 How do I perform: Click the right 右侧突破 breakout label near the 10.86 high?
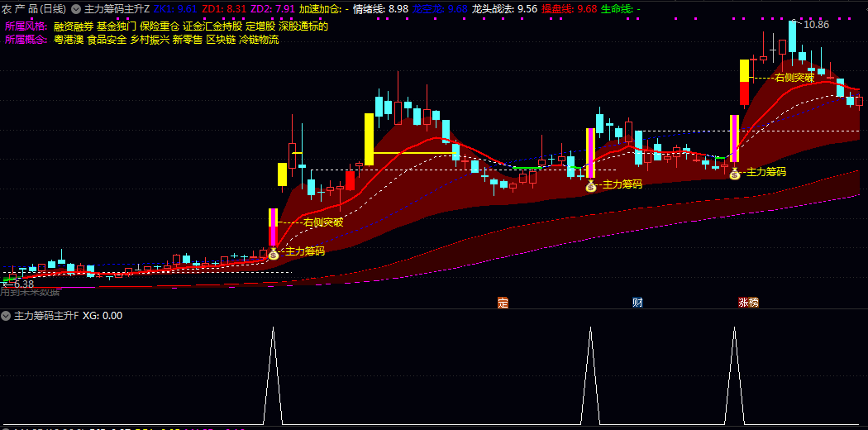(x=795, y=78)
